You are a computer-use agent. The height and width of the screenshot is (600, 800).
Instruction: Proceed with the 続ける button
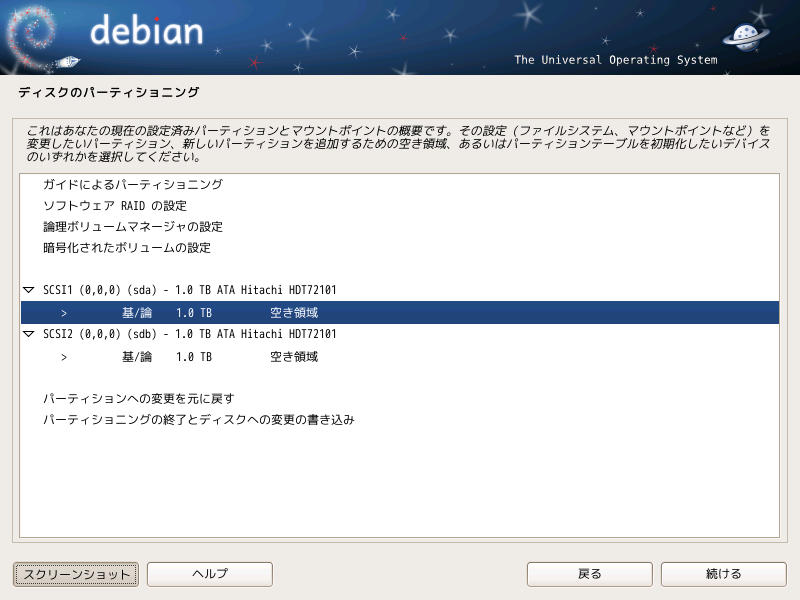(723, 574)
